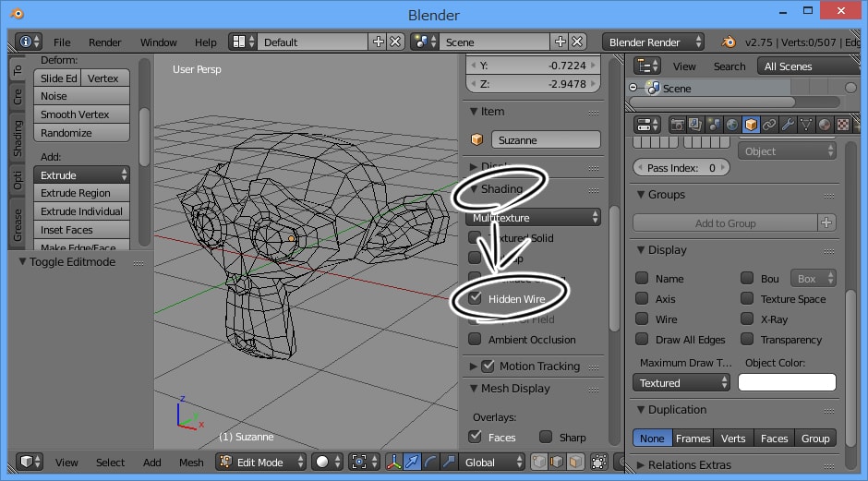This screenshot has height=481, width=868.
Task: Open the Render properties camera tab
Action: [x=677, y=125]
